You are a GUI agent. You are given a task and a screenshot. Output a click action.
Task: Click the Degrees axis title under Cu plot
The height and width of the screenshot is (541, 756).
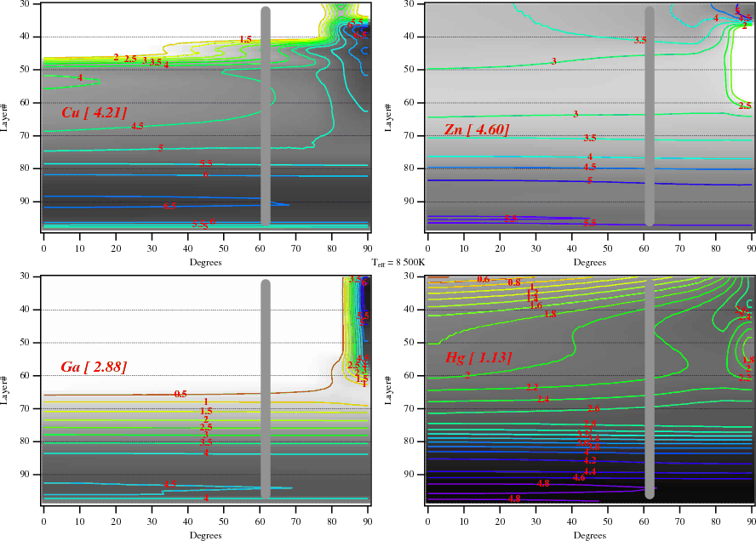coord(205,263)
